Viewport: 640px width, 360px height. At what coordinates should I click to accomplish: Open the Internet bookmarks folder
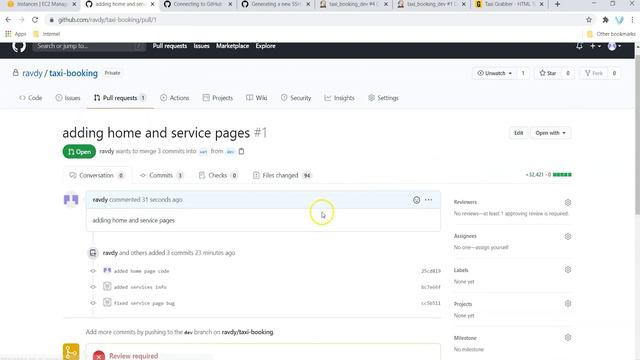(47, 34)
